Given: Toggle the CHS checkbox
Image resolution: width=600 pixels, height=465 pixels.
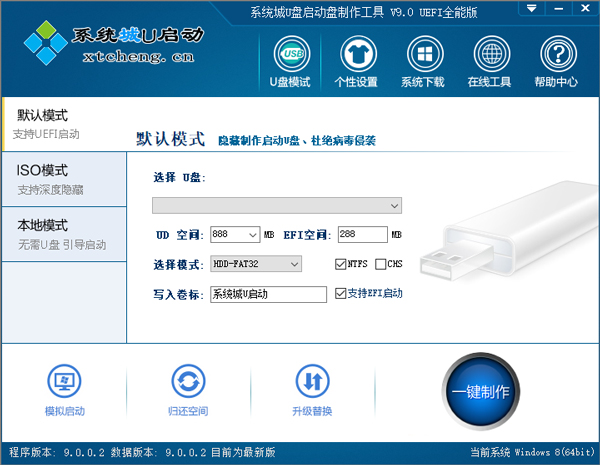Looking at the screenshot, I should click(x=380, y=264).
